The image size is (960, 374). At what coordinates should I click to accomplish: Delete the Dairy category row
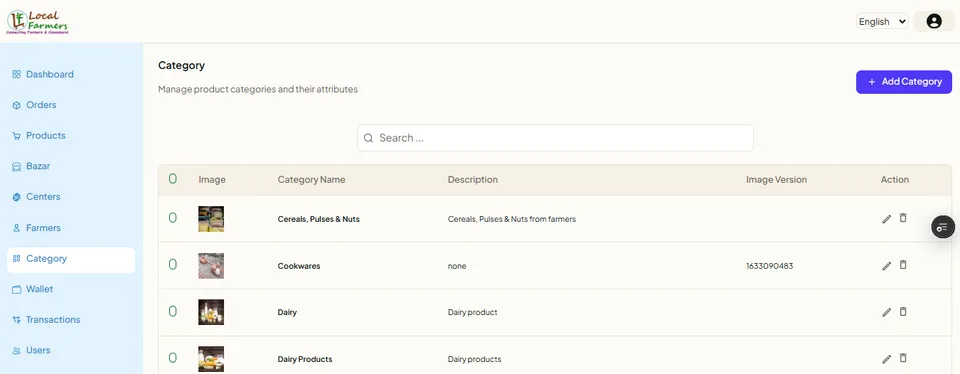903,312
